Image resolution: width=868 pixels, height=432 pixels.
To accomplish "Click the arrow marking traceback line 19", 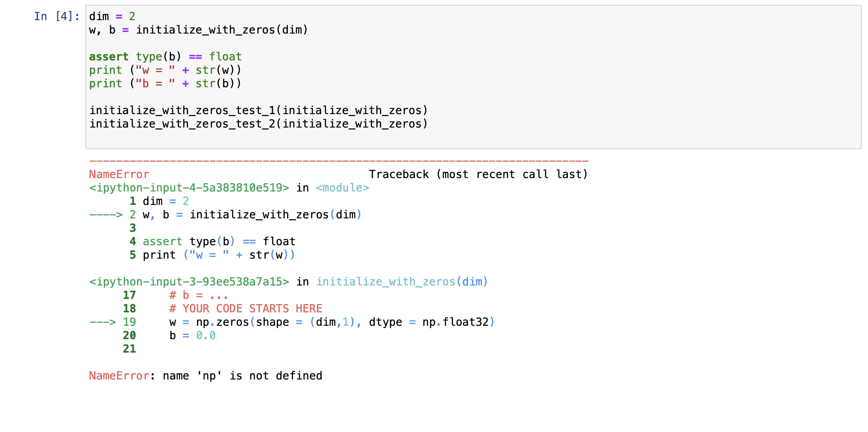I will [103, 322].
